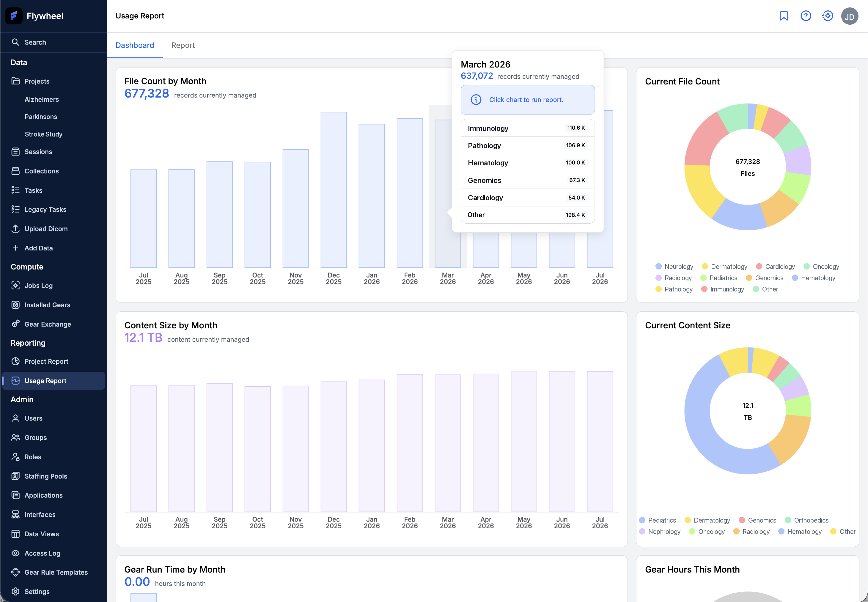Open the Stroke Study project
Viewport: 868px width, 602px height.
point(43,134)
